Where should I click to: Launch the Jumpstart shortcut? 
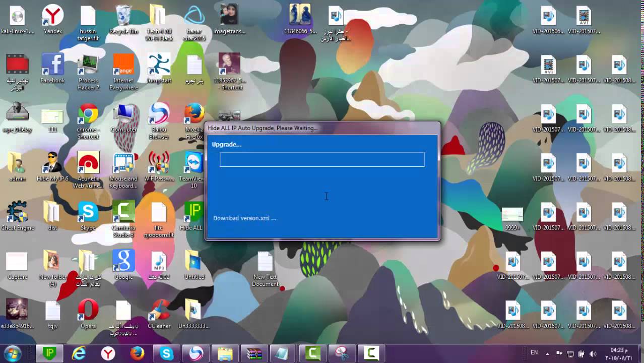(x=159, y=69)
